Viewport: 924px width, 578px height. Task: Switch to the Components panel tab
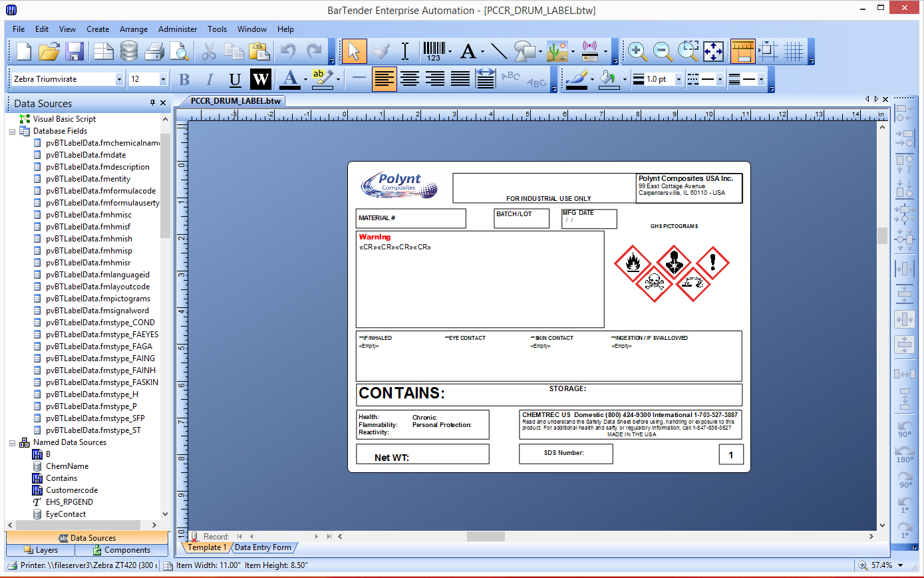(x=122, y=550)
